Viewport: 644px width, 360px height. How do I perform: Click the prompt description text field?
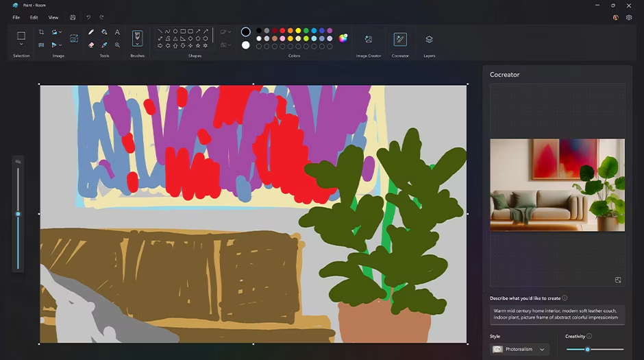(556, 314)
